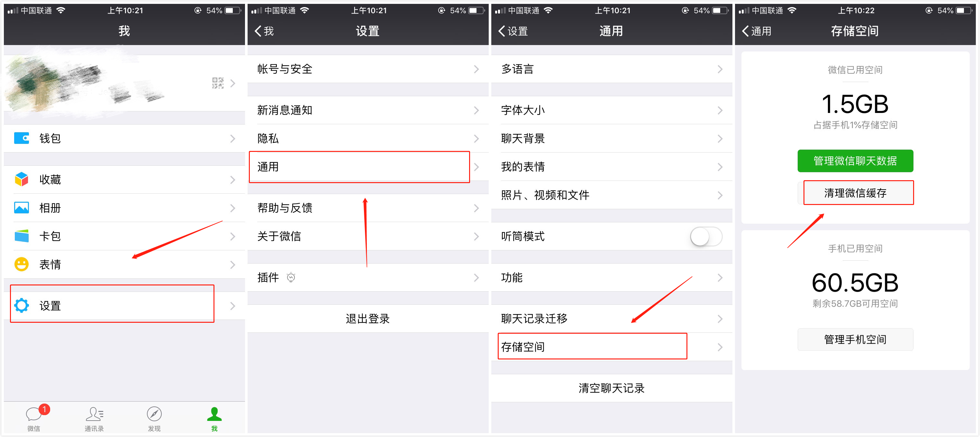Click the Clear WeChat cache (清理微信缓存) button
Viewport: 980px width, 437px height.
coord(855,193)
